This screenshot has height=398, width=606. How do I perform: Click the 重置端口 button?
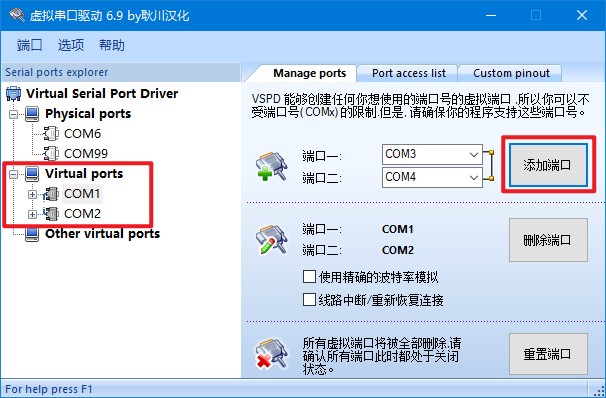pyautogui.click(x=548, y=354)
